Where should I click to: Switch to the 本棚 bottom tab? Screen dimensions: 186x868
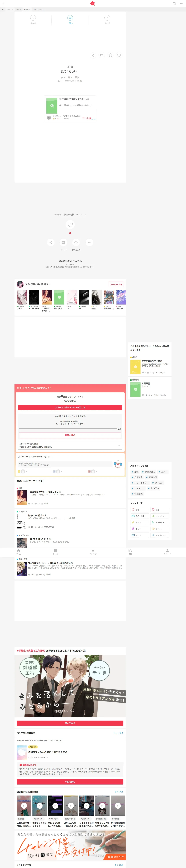(x=130, y=552)
